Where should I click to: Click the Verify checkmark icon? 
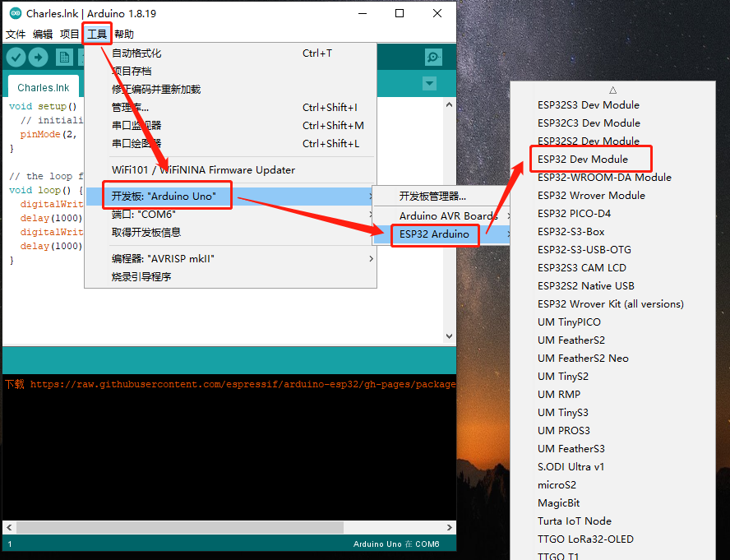(16, 57)
